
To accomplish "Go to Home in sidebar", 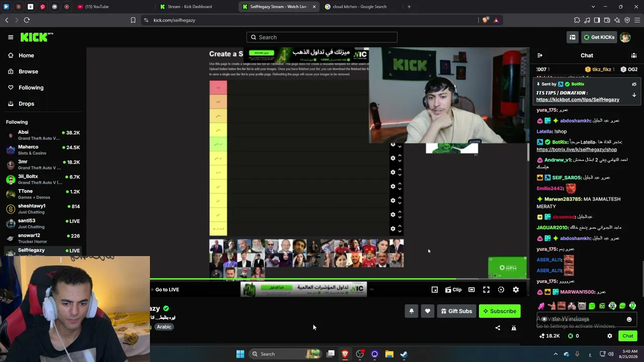I will (x=21, y=55).
